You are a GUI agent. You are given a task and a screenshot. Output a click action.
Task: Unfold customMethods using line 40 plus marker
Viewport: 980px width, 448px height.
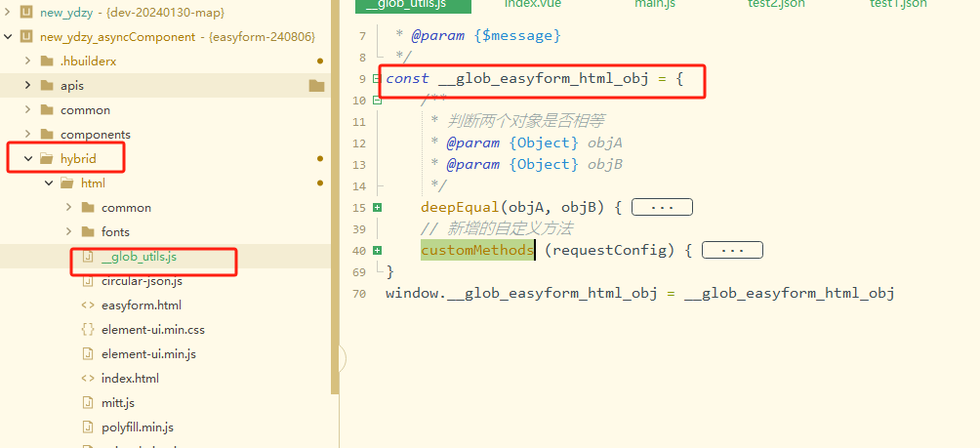tap(377, 251)
